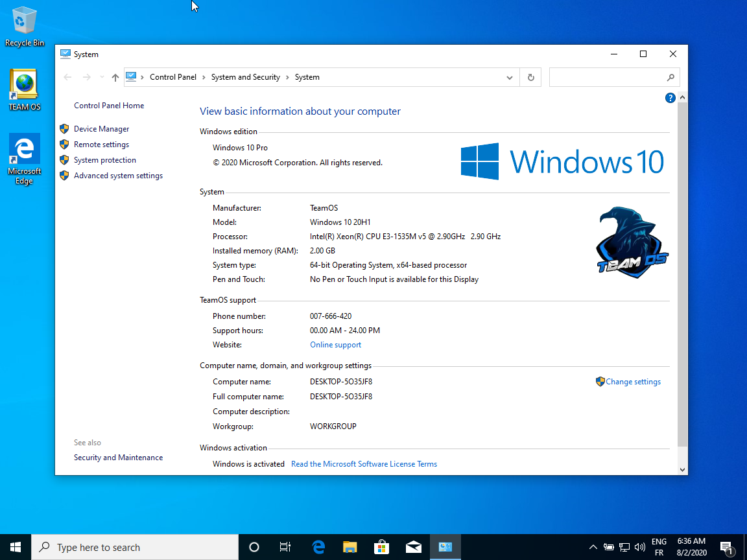Click the Back navigation arrow

[x=67, y=77]
